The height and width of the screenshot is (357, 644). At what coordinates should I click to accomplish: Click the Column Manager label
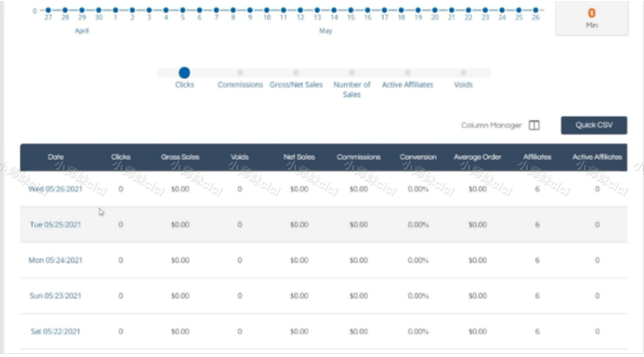point(491,125)
